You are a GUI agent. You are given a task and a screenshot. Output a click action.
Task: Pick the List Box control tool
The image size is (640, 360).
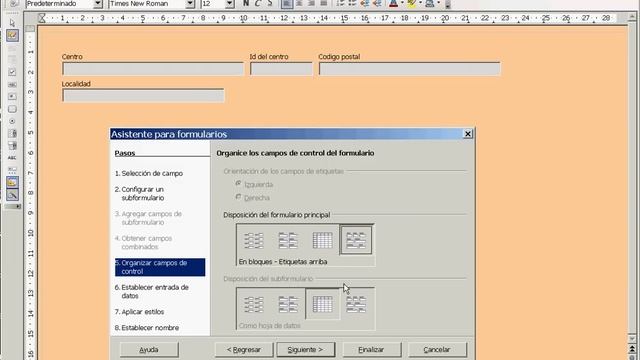pos(12,133)
